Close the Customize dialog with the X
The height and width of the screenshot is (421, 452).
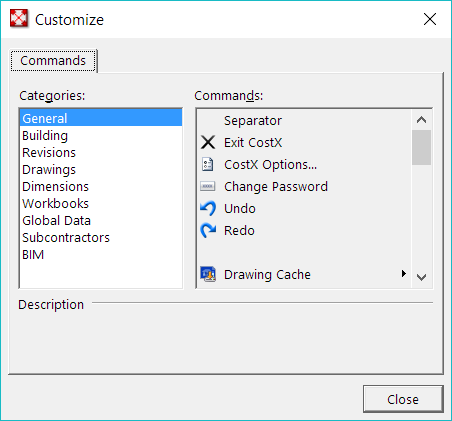click(430, 19)
